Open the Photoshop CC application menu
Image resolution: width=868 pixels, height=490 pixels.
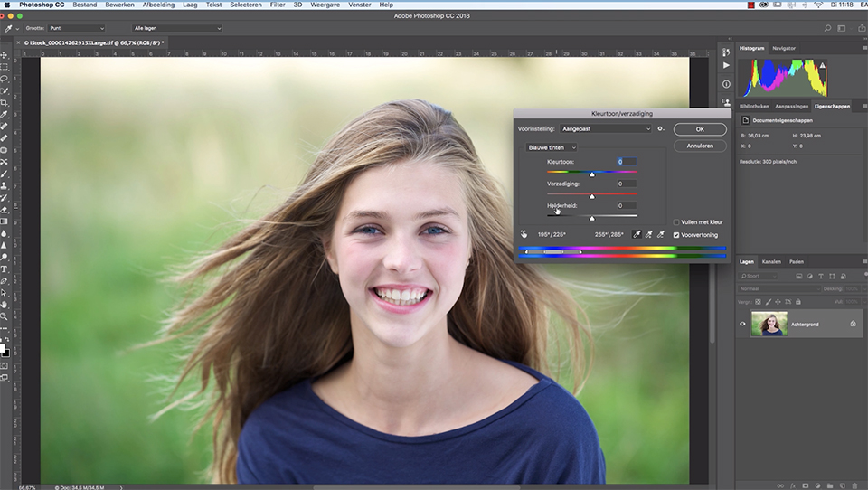tap(42, 5)
